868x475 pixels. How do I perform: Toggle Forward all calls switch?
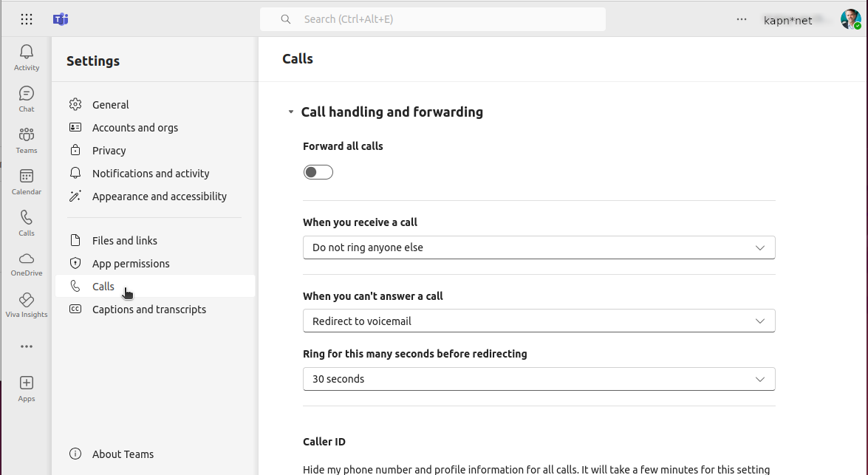click(x=318, y=172)
